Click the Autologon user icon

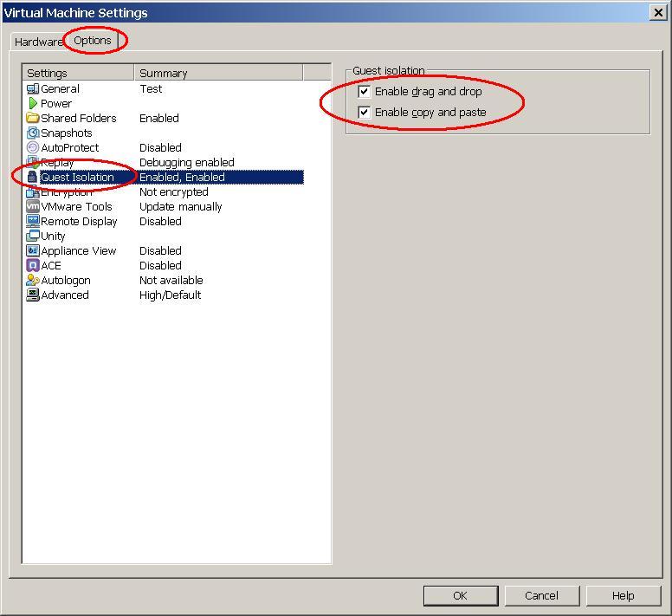tap(33, 280)
